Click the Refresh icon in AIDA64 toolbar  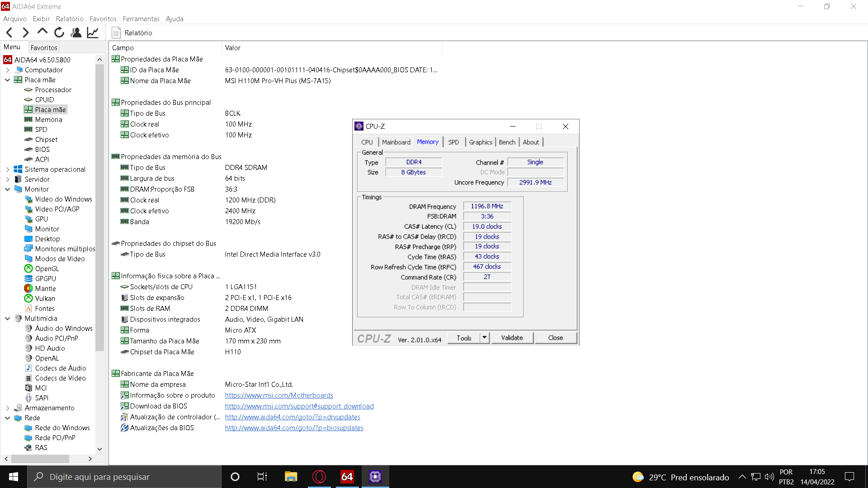tap(59, 33)
